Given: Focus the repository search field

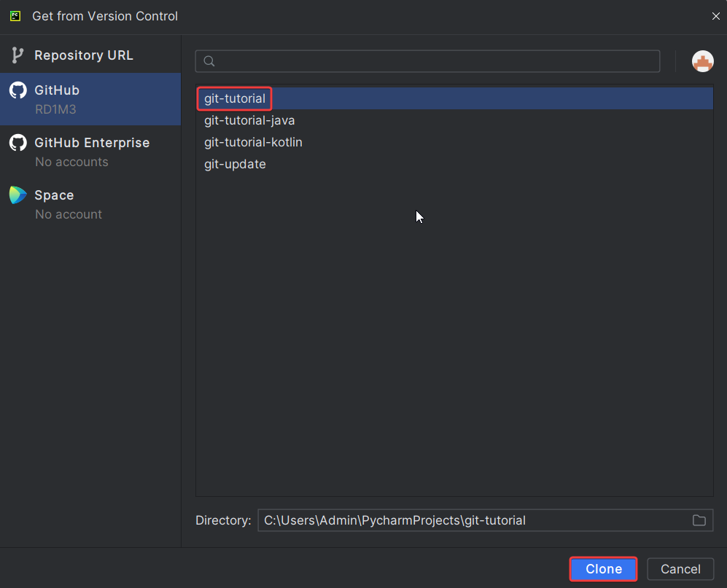Looking at the screenshot, I should click(427, 61).
